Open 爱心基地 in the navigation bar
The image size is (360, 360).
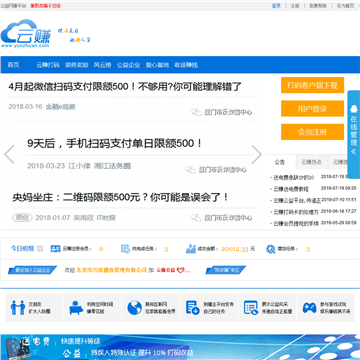[x=157, y=65]
